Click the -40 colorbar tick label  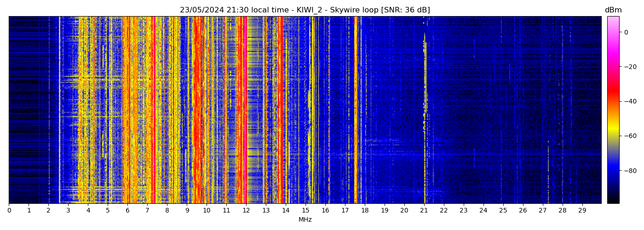[x=630, y=101]
